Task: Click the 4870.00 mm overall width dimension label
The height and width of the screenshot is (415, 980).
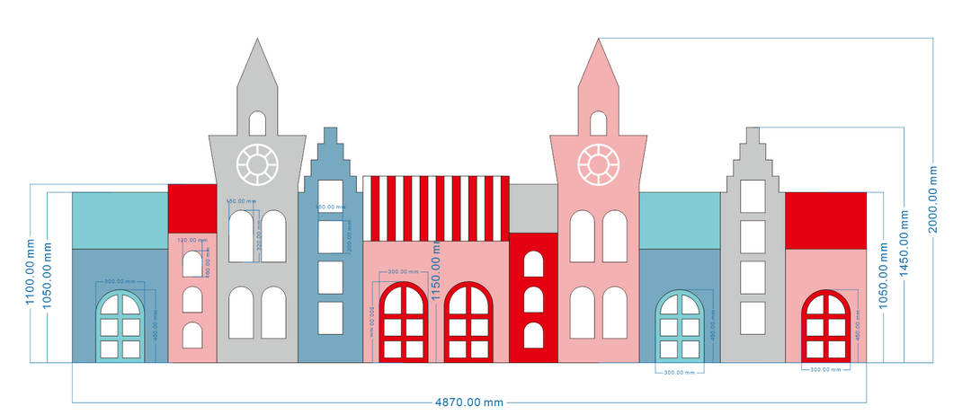Action: [468, 402]
